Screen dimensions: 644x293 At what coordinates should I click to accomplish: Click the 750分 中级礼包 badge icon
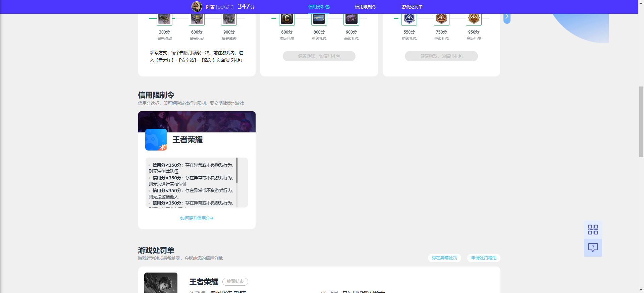click(441, 19)
